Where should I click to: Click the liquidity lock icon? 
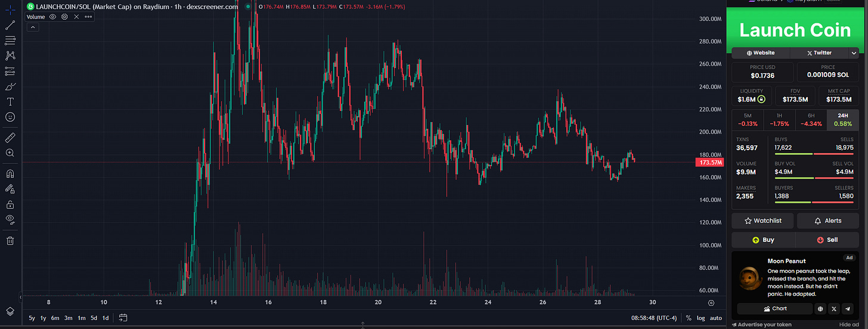pyautogui.click(x=761, y=100)
